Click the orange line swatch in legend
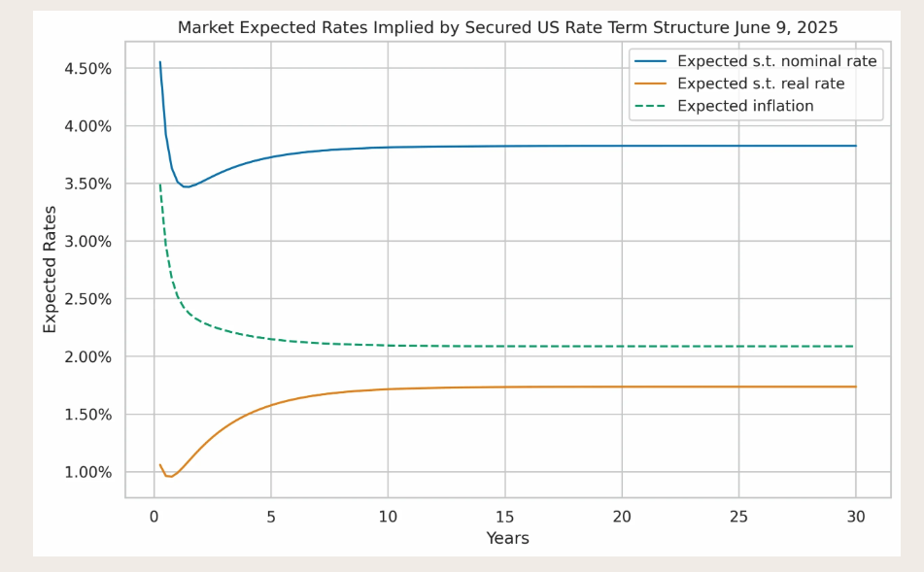 click(x=651, y=84)
